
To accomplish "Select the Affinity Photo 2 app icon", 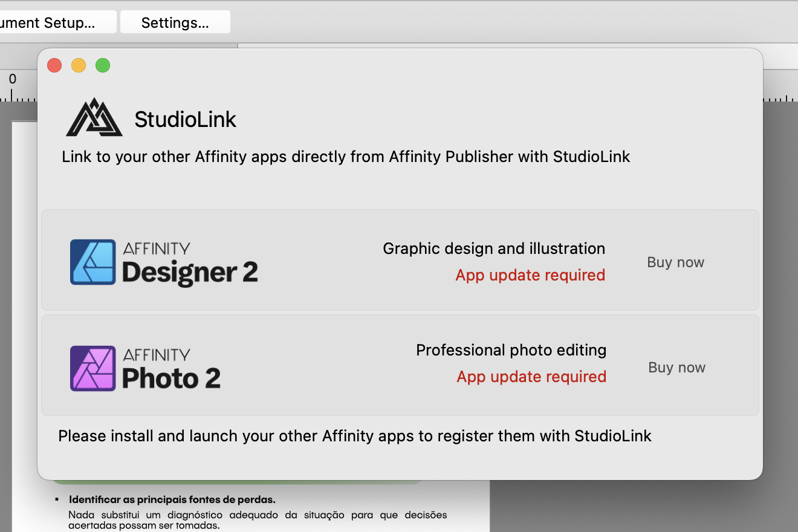I will [92, 368].
